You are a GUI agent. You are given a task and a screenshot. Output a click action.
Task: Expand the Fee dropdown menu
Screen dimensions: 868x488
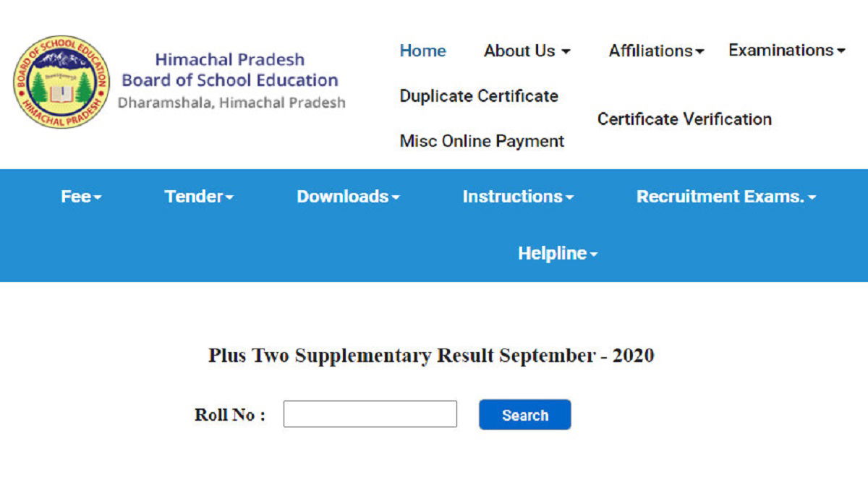point(79,196)
